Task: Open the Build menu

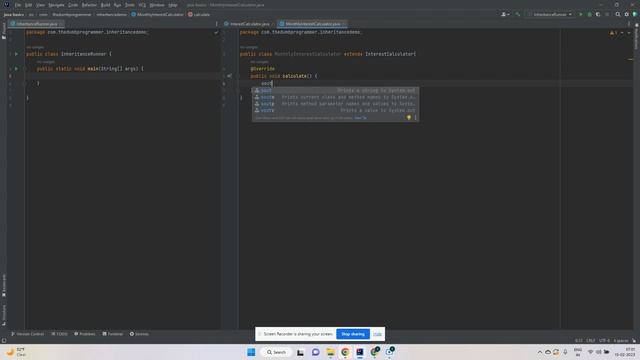Action: point(105,5)
